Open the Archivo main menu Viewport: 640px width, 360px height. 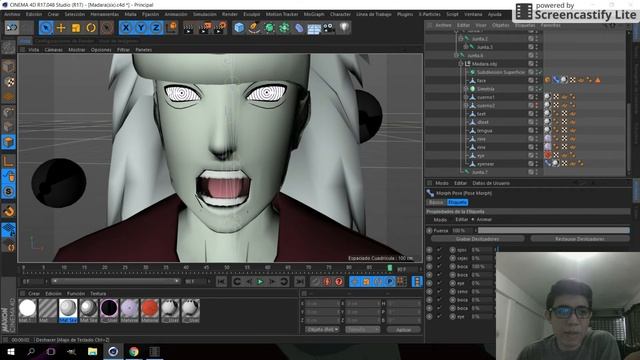tap(12, 14)
